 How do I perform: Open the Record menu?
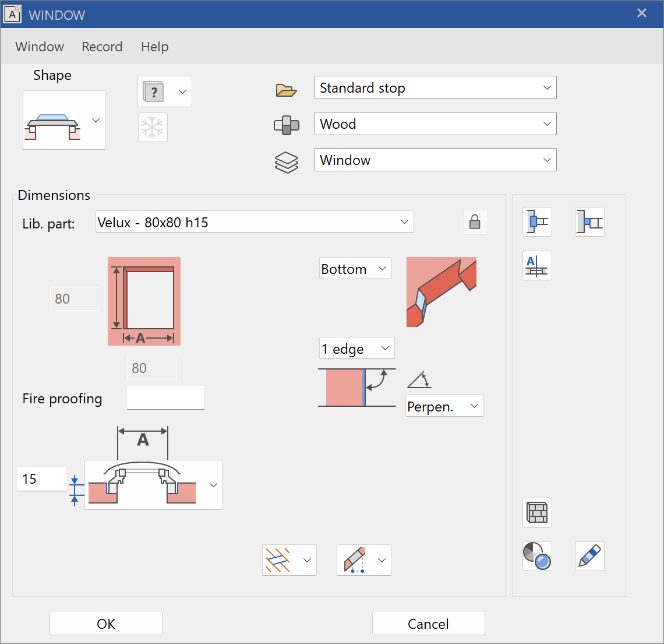point(101,47)
